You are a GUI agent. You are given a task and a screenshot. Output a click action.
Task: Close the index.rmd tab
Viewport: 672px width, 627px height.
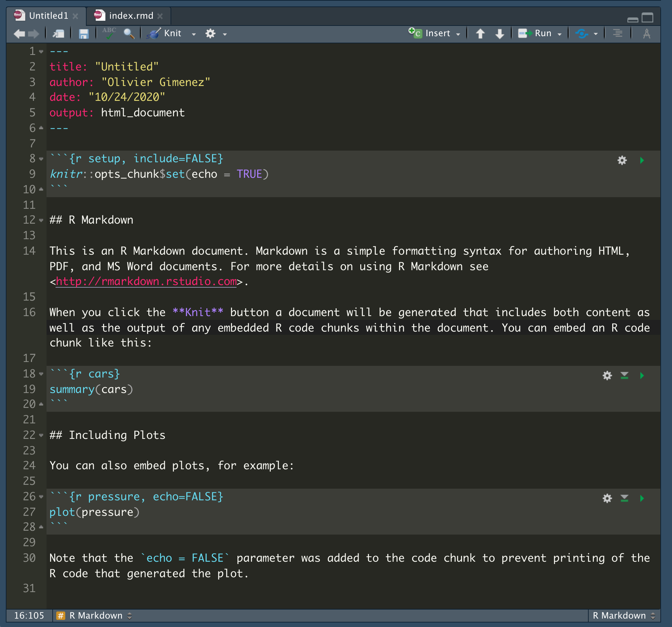coord(160,16)
